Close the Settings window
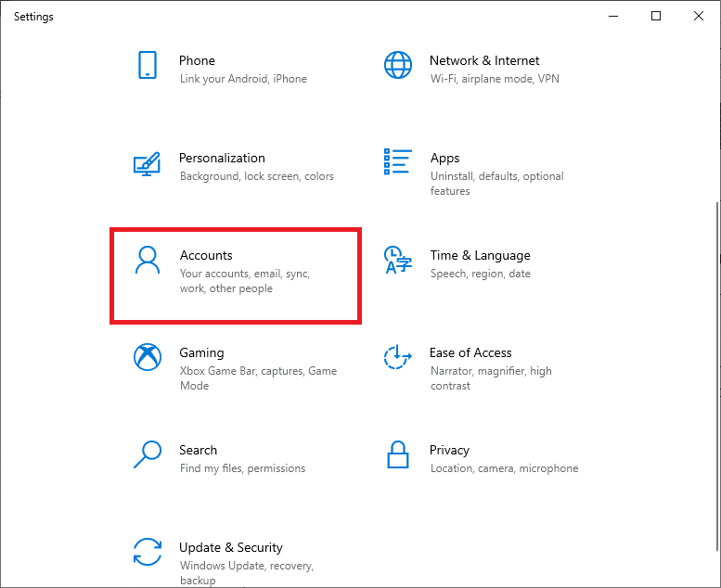Image resolution: width=721 pixels, height=588 pixels. (699, 16)
